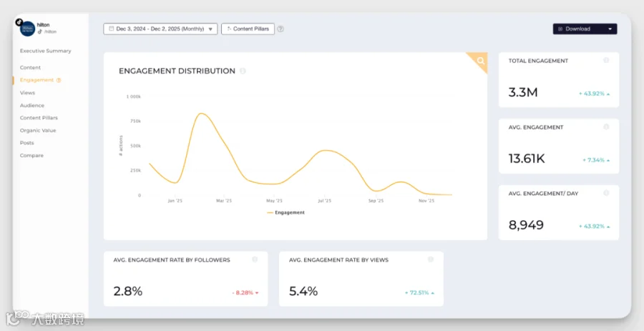Viewport: 644px width, 331px height.
Task: Open Organic Value page
Action: [x=38, y=130]
